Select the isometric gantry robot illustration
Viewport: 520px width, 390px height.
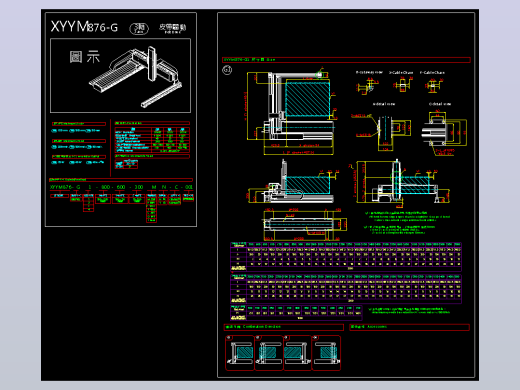tap(136, 77)
